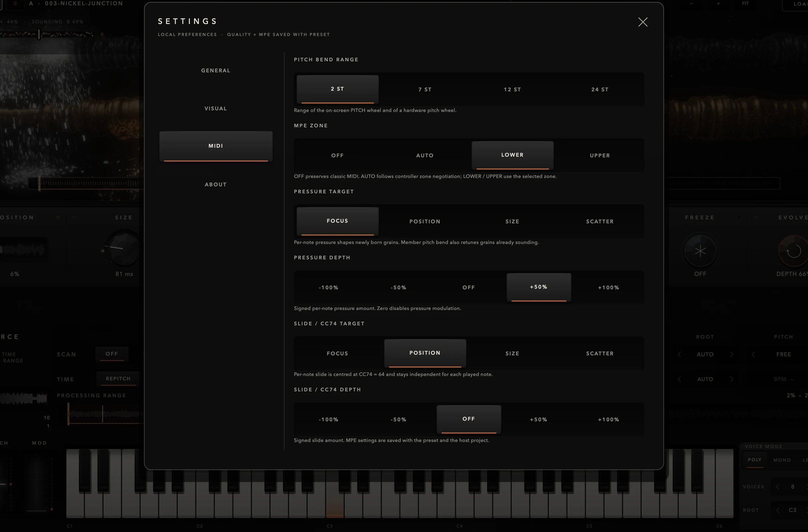808x532 pixels.
Task: Set Pressure Depth to OFF
Action: (469, 287)
